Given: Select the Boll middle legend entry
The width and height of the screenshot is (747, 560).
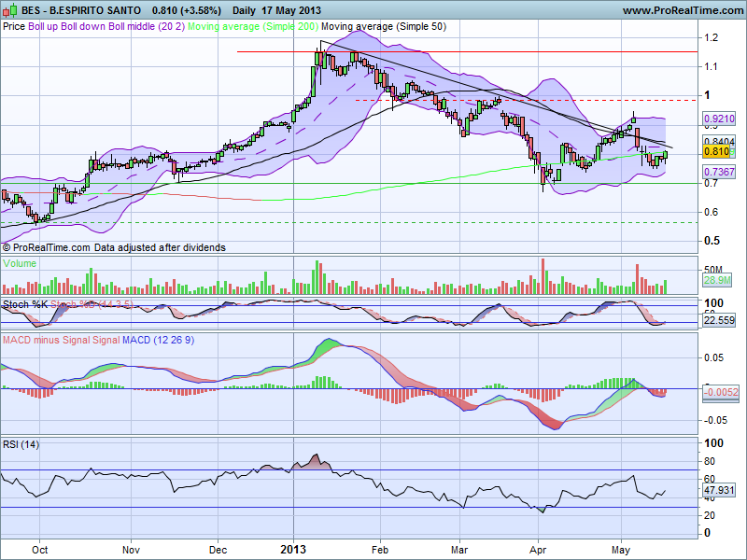Looking at the screenshot, I should (x=132, y=27).
